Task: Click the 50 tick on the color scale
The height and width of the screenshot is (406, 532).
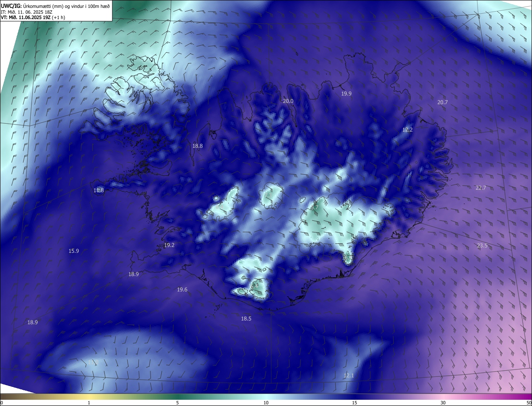Action: pyautogui.click(x=529, y=403)
